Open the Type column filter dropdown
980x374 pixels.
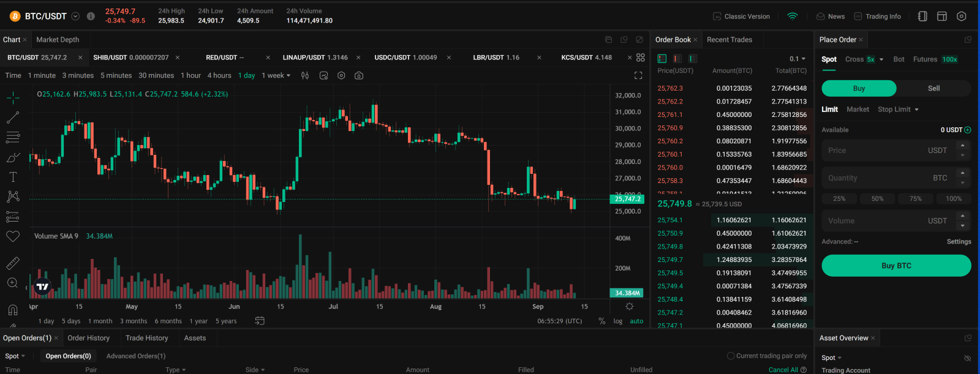[x=175, y=370]
